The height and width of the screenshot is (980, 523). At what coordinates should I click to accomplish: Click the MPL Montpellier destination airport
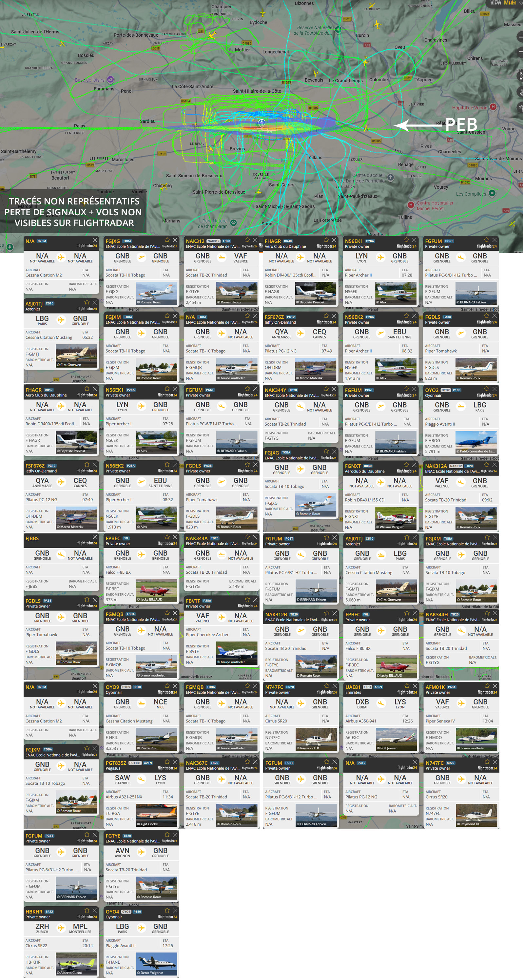[x=80, y=928]
